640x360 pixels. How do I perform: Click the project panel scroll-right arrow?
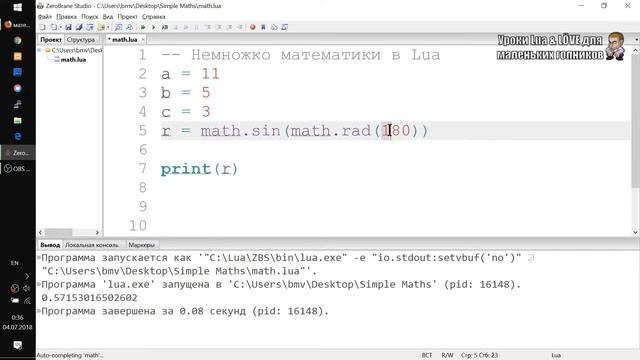click(97, 232)
